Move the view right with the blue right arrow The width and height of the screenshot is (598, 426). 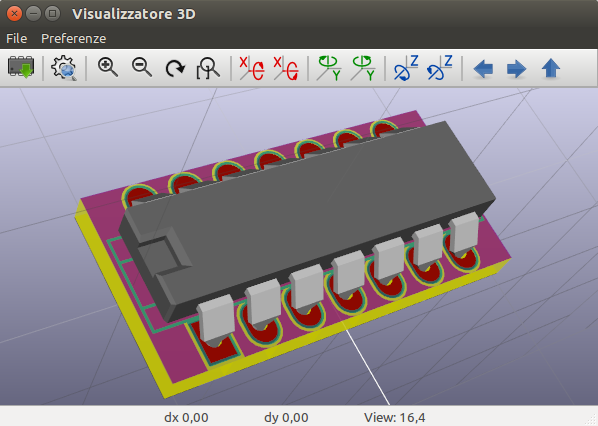[517, 69]
